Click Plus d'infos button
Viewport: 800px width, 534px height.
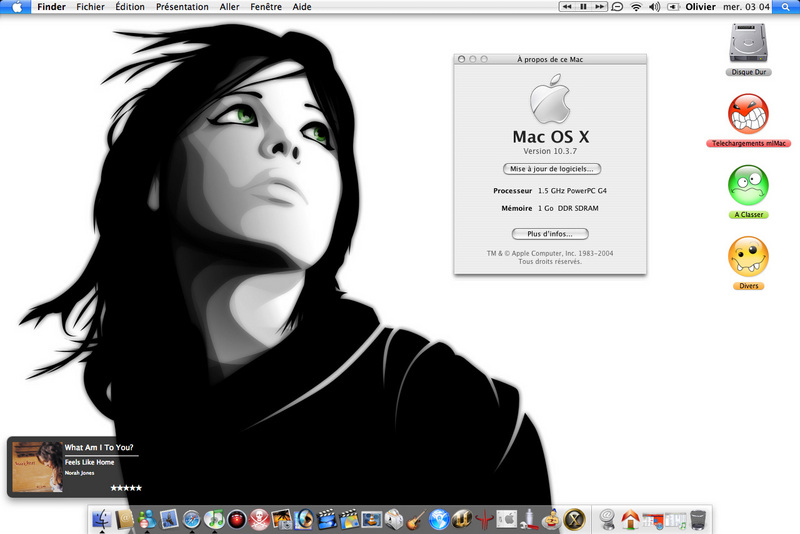pyautogui.click(x=550, y=234)
